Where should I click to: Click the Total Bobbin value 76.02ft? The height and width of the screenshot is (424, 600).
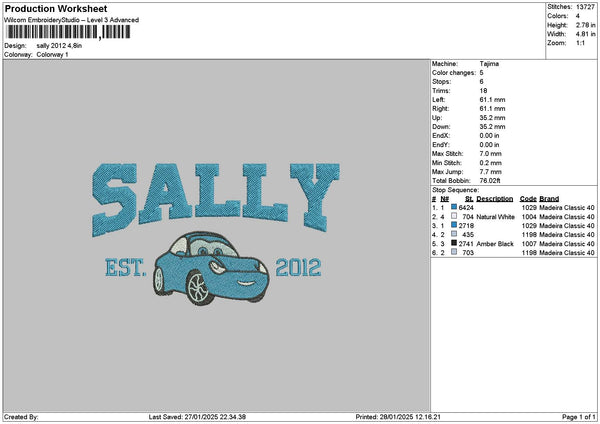point(490,181)
